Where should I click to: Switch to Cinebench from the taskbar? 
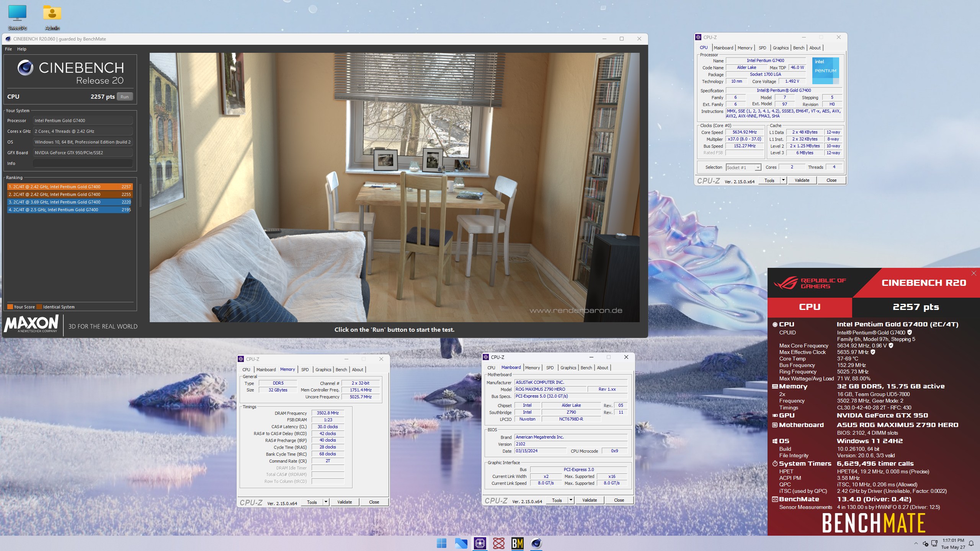click(536, 543)
